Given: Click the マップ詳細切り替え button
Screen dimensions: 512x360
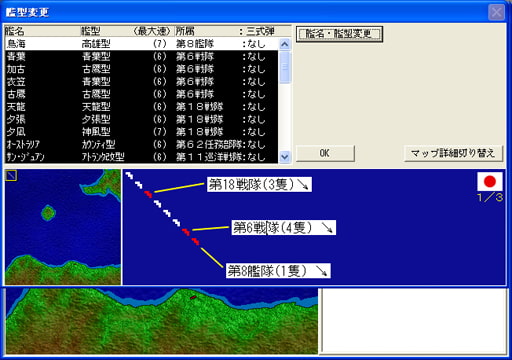Looking at the screenshot, I should tap(453, 153).
